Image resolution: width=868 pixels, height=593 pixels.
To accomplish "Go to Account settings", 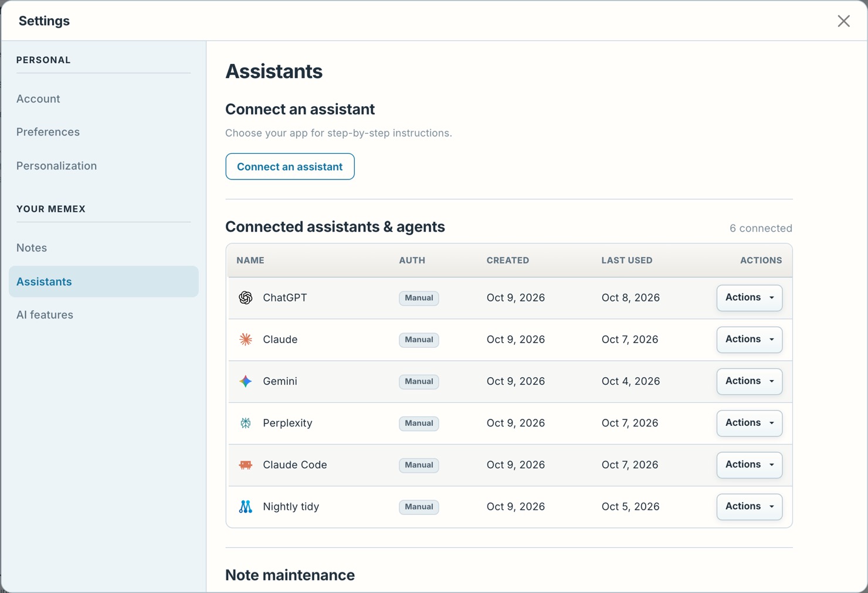I will 38,99.
